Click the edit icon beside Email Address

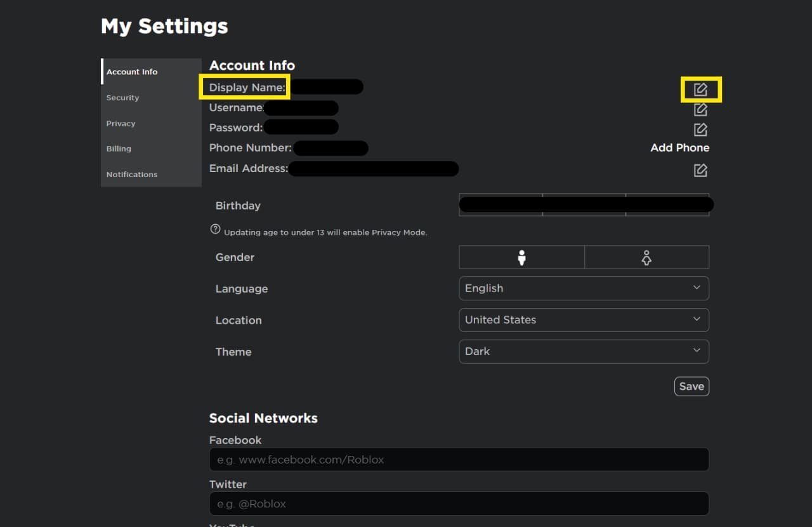click(700, 170)
